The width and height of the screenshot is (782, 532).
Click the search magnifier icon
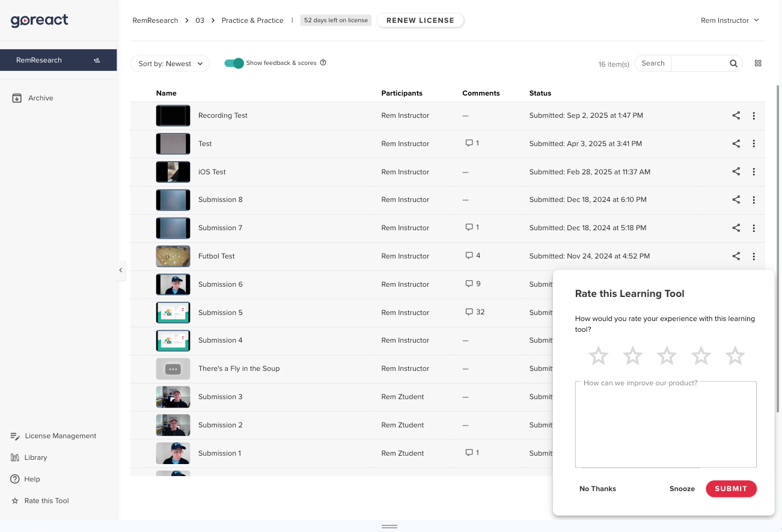733,63
